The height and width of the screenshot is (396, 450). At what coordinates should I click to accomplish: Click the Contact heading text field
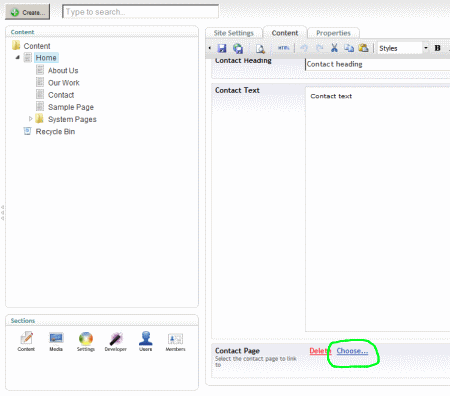point(378,64)
